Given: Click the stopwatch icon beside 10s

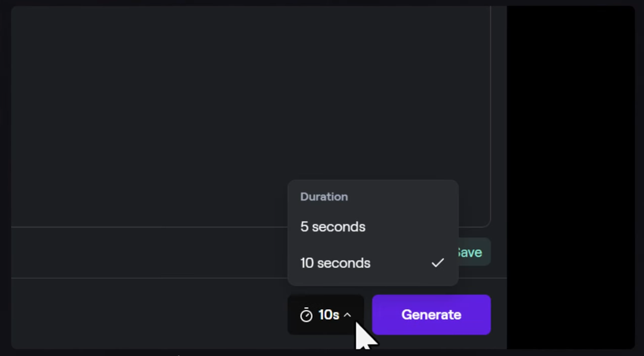Looking at the screenshot, I should [306, 315].
